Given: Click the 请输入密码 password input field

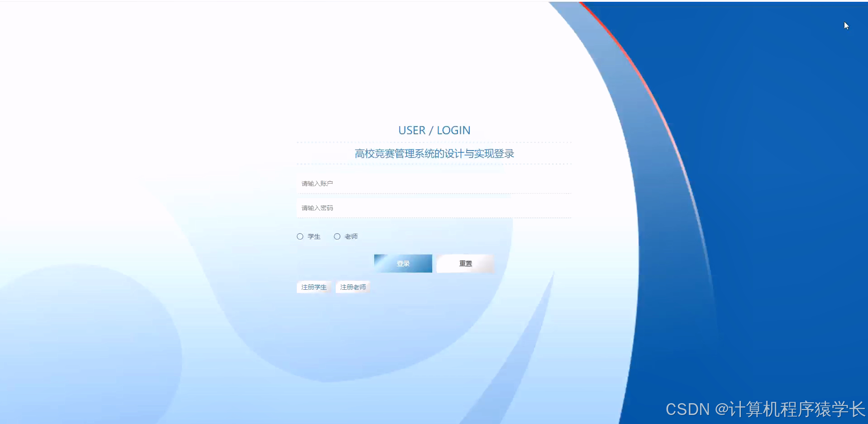Looking at the screenshot, I should (x=434, y=208).
